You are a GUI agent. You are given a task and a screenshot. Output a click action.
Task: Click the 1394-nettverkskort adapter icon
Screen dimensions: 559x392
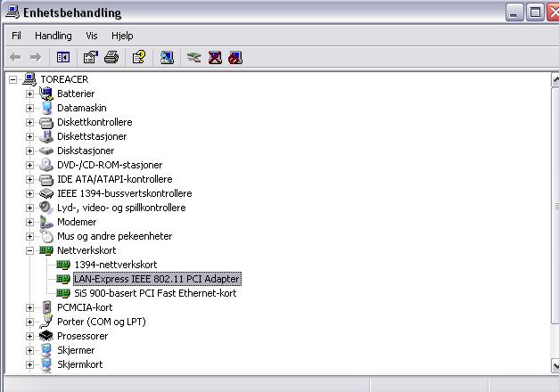63,265
